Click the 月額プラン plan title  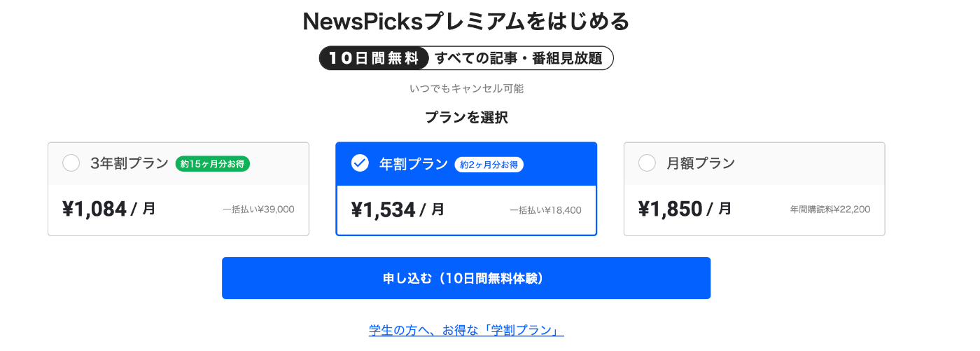tap(701, 164)
